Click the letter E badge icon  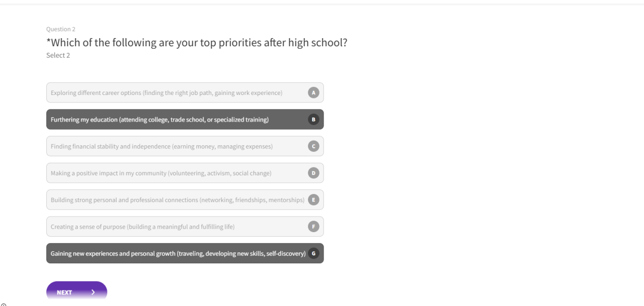(x=313, y=200)
